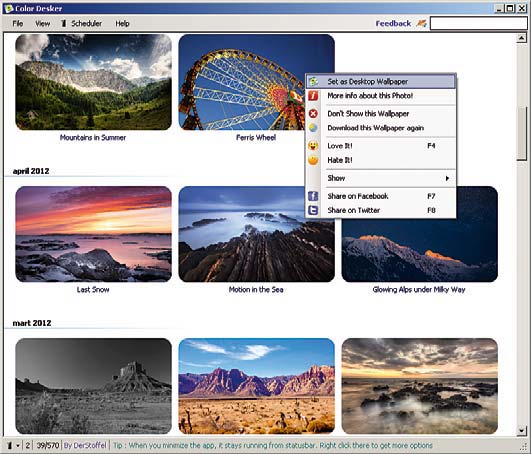The height and width of the screenshot is (454, 531).
Task: Open the File menu
Action: 18,23
